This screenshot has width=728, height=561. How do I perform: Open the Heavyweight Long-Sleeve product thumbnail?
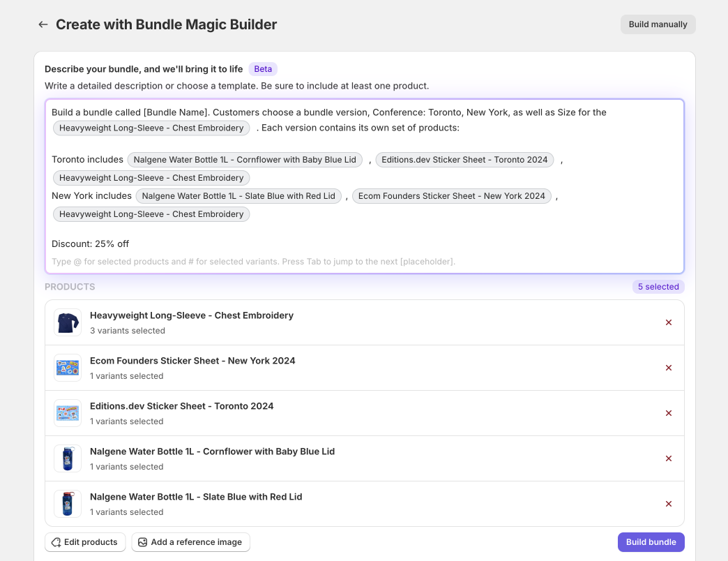(68, 322)
